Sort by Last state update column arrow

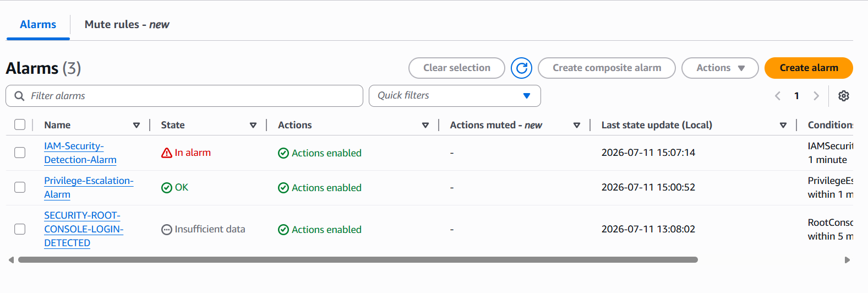783,125
